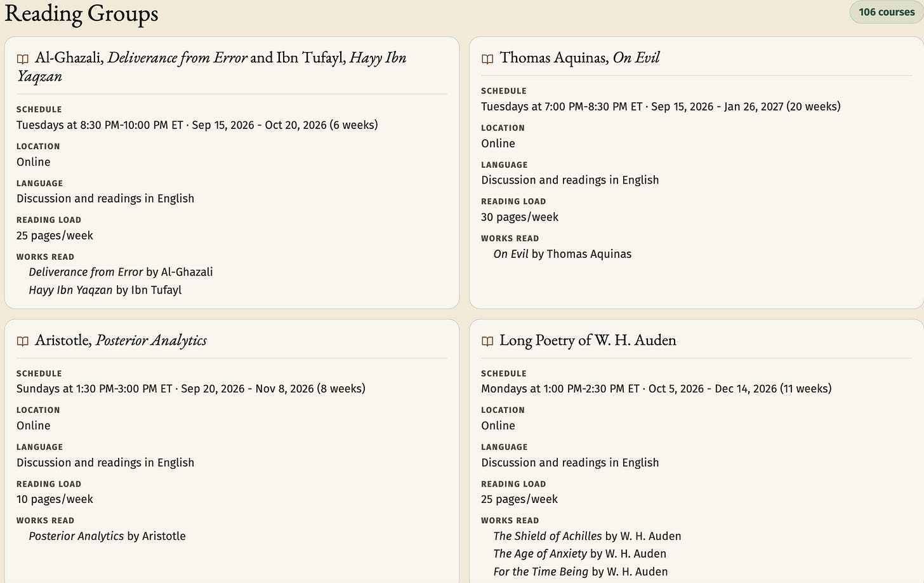The width and height of the screenshot is (924, 583).
Task: Select The Shield of Achilles work entry
Action: pos(587,536)
